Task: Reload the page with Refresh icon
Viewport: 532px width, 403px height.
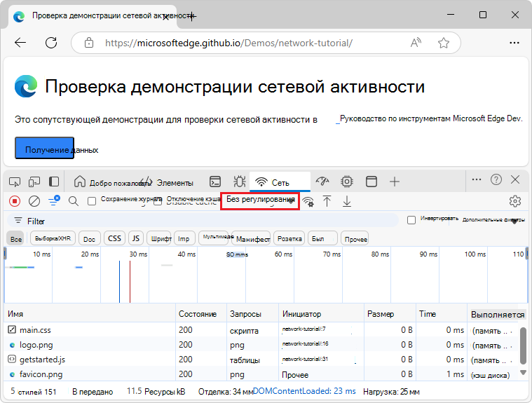Action: tap(51, 43)
